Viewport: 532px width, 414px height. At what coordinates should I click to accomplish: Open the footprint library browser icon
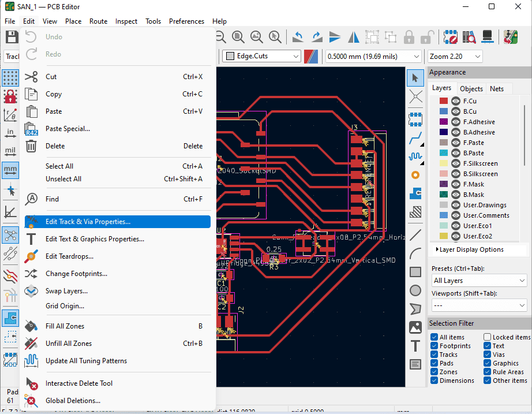click(469, 37)
